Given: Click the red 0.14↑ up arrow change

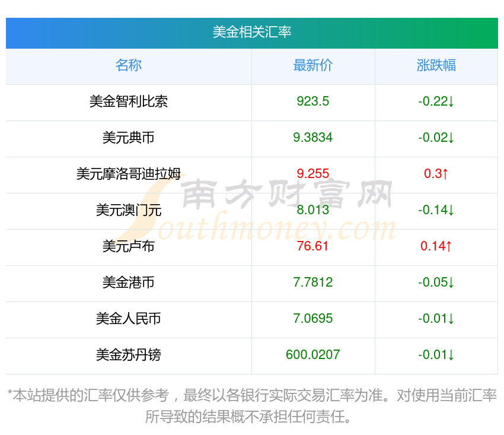Looking at the screenshot, I should click(436, 246).
